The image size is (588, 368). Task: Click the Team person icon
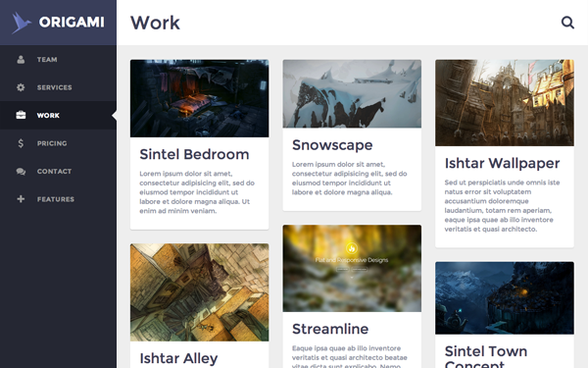tap(21, 59)
